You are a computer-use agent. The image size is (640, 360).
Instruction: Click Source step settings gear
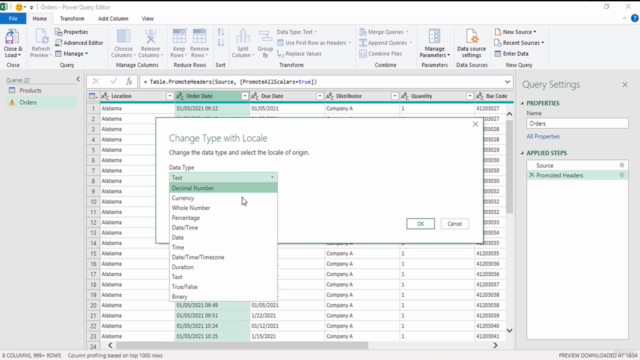click(622, 165)
